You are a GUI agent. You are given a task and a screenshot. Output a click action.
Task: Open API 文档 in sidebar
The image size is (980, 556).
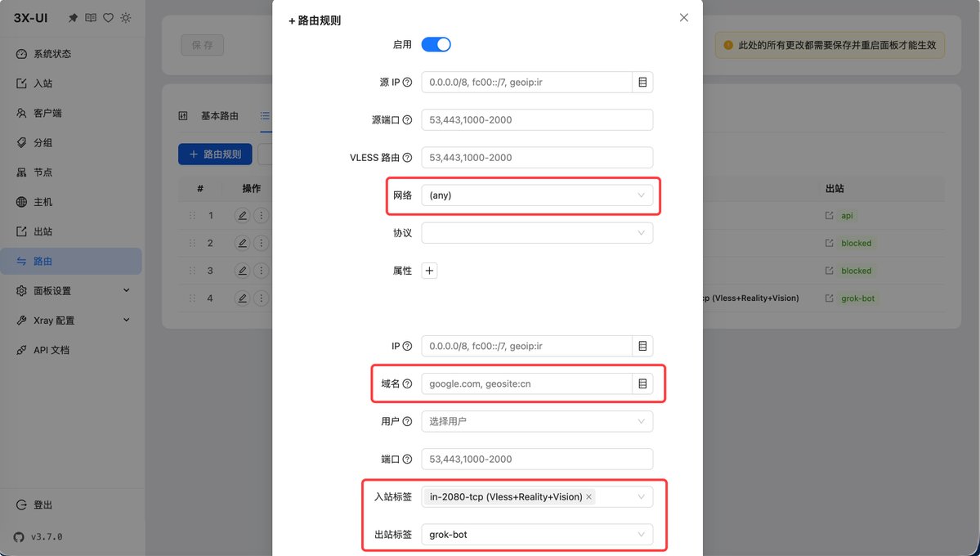pyautogui.click(x=71, y=350)
